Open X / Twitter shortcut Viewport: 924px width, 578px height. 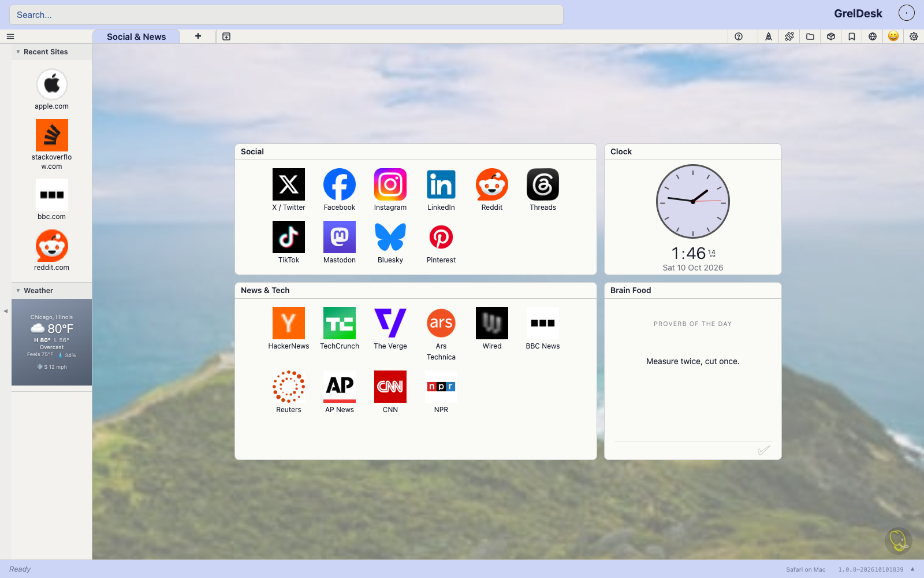[x=289, y=190]
